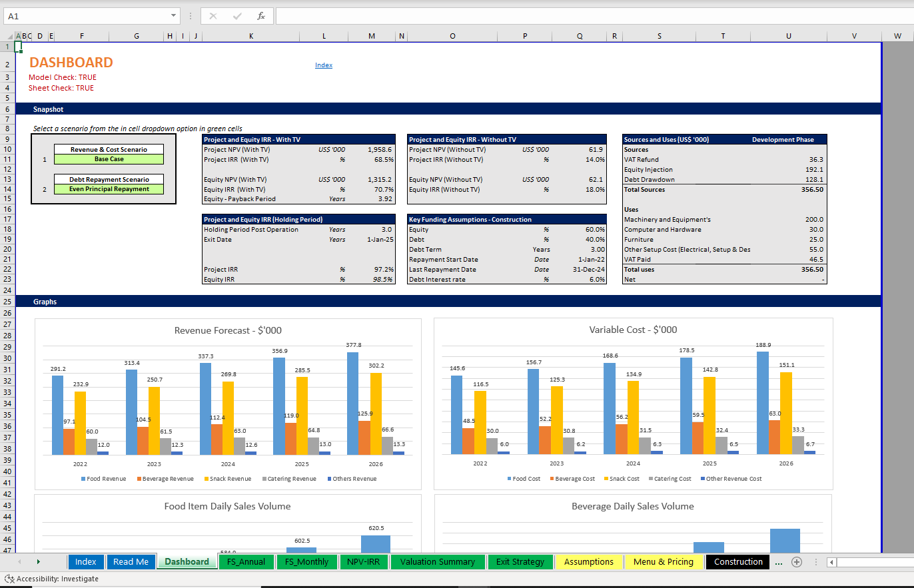The height and width of the screenshot is (588, 914).
Task: Select the Construction sheet tab
Action: (737, 561)
